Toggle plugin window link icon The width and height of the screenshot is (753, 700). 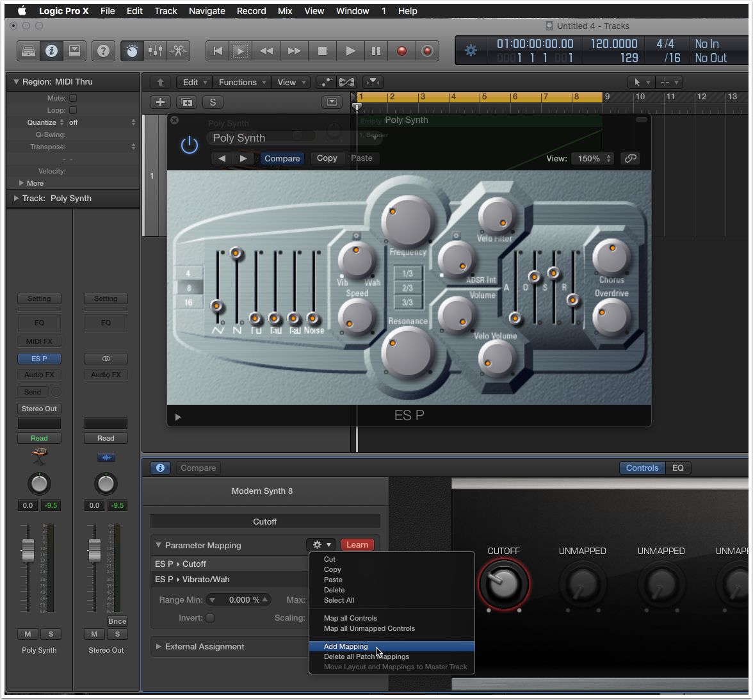click(631, 159)
